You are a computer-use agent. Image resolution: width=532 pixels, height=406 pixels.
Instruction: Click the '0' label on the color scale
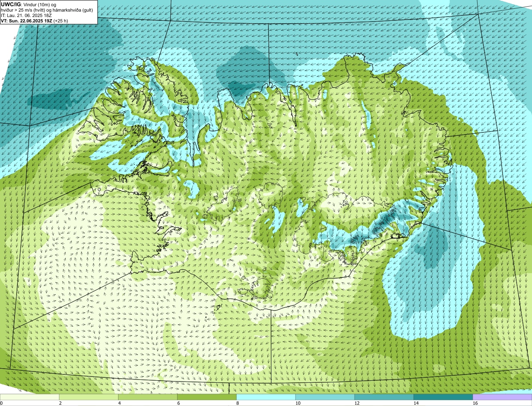1,403
